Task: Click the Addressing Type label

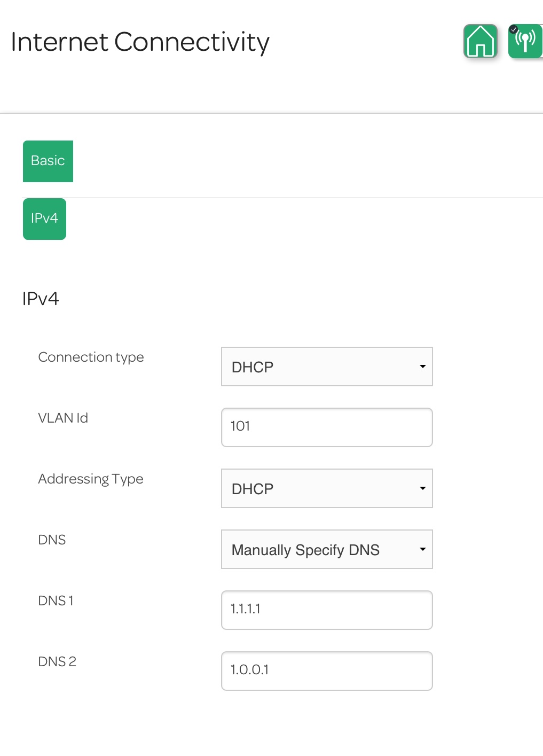Action: (91, 479)
